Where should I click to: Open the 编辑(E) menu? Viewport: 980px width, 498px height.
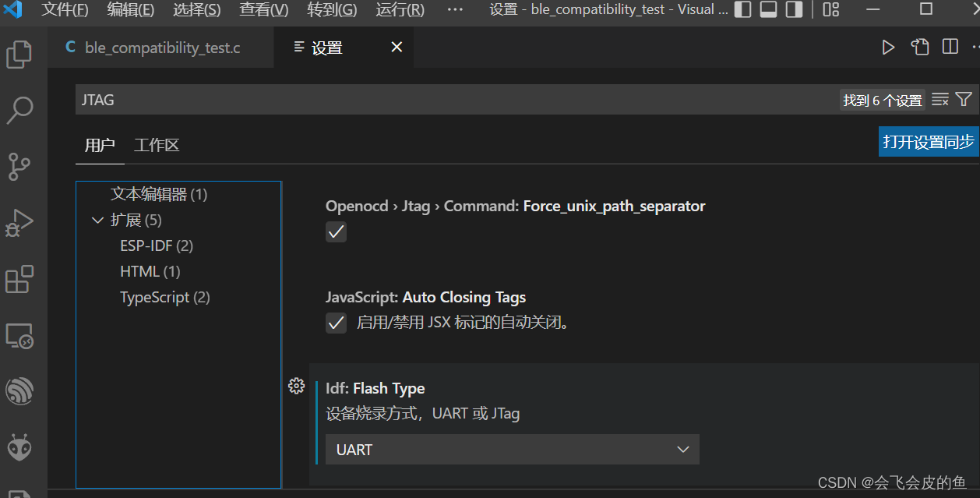130,9
